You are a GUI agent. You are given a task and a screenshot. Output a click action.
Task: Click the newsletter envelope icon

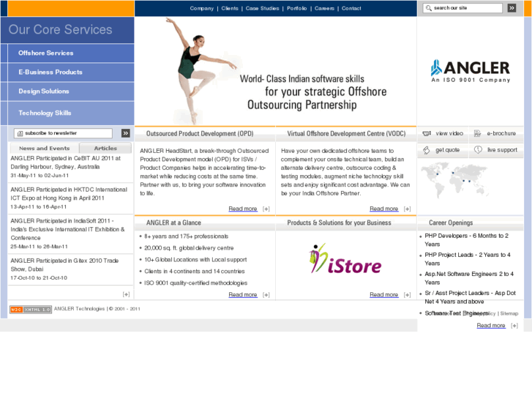[20, 133]
